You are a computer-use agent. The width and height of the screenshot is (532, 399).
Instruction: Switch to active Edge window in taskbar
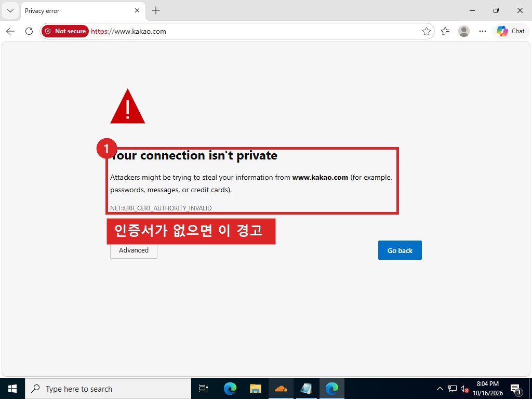pos(332,389)
